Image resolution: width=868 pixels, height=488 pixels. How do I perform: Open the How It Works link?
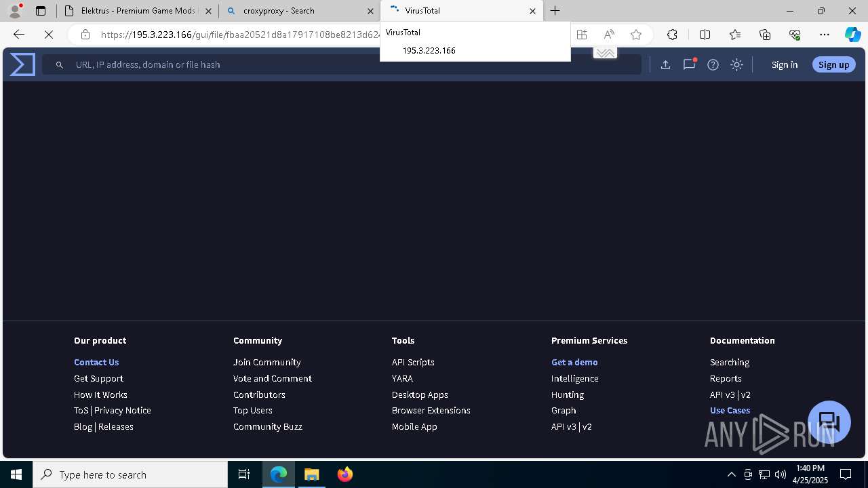(x=100, y=394)
